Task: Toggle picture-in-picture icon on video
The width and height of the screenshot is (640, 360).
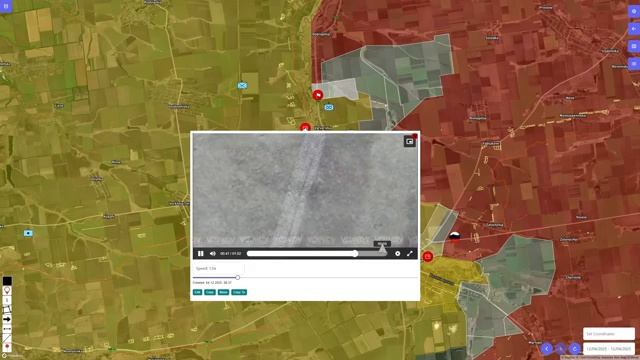Action: tap(410, 141)
